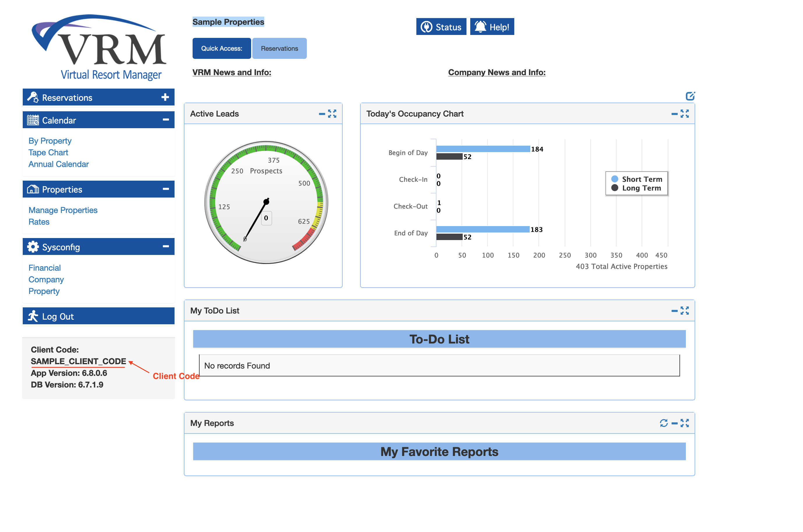803x532 pixels.
Task: Collapse the Calendar sidebar section
Action: (x=165, y=120)
